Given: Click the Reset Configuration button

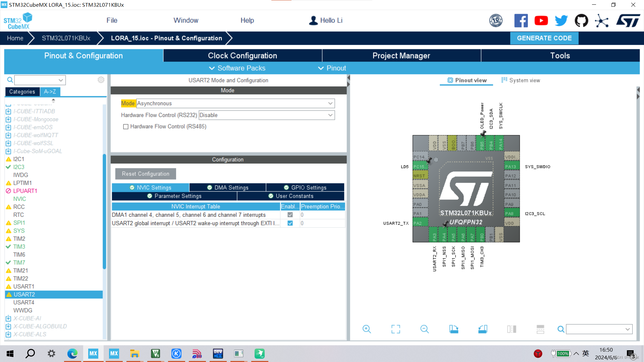Looking at the screenshot, I should [x=146, y=173].
